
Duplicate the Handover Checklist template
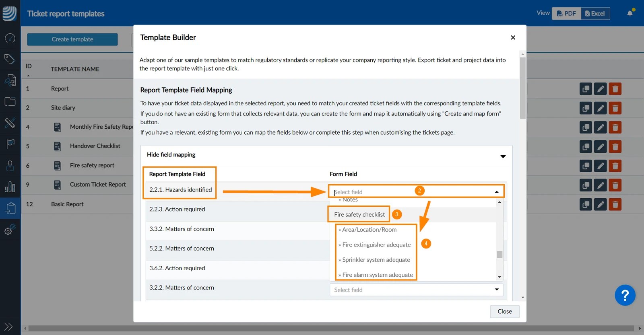tap(586, 147)
